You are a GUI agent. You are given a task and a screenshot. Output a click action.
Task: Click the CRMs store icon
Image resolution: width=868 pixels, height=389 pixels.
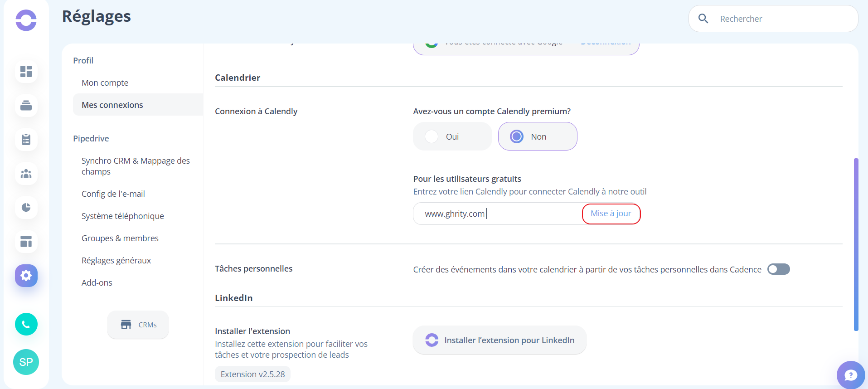[x=126, y=325]
